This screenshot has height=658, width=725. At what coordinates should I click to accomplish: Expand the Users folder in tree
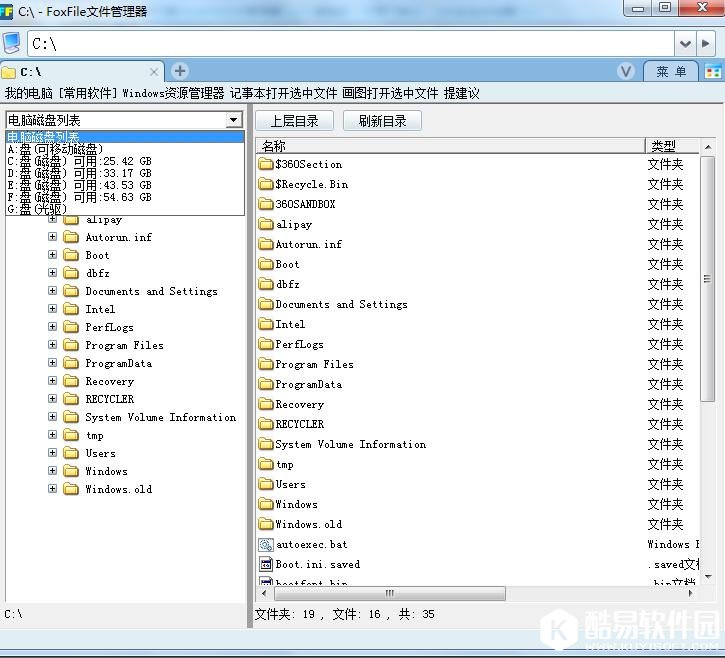click(52, 453)
